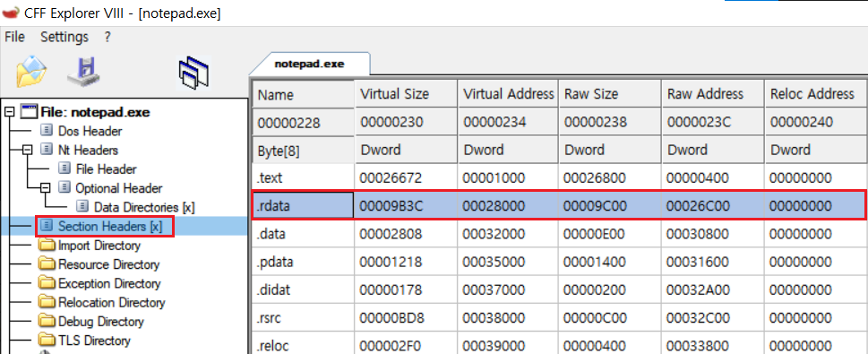The height and width of the screenshot is (354, 868).
Task: Select the .text section row name
Action: point(303,177)
